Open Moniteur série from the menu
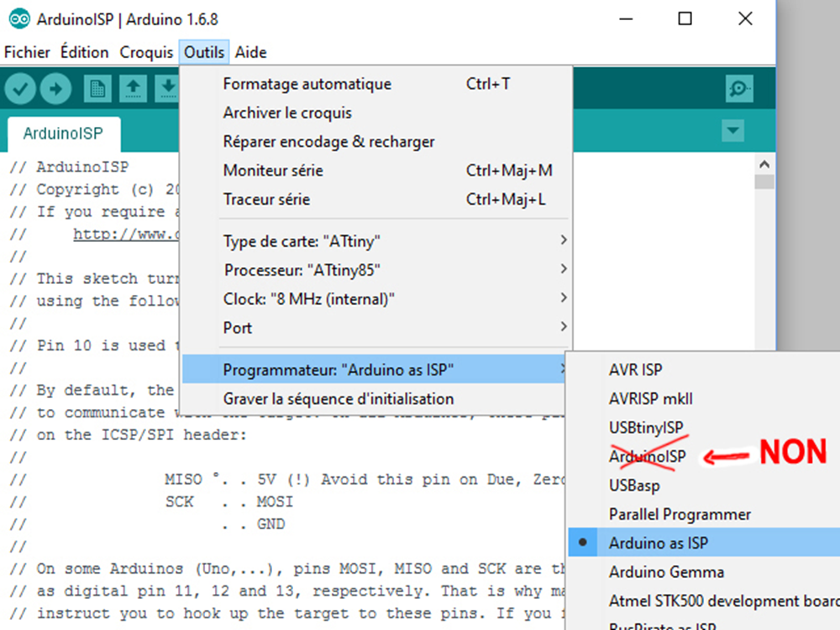Screen dimensions: 840x630 click(x=376, y=171)
